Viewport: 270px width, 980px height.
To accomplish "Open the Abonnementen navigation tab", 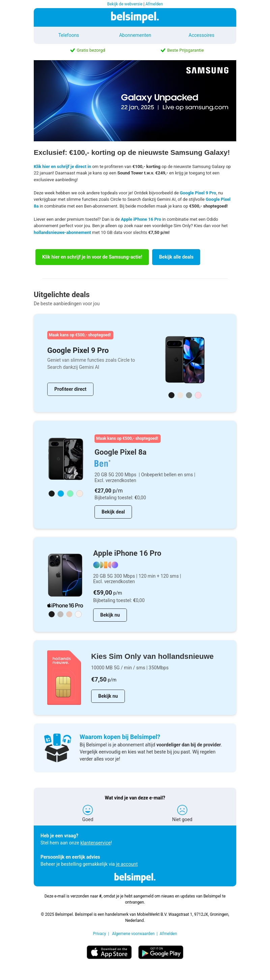I will pos(135,35).
